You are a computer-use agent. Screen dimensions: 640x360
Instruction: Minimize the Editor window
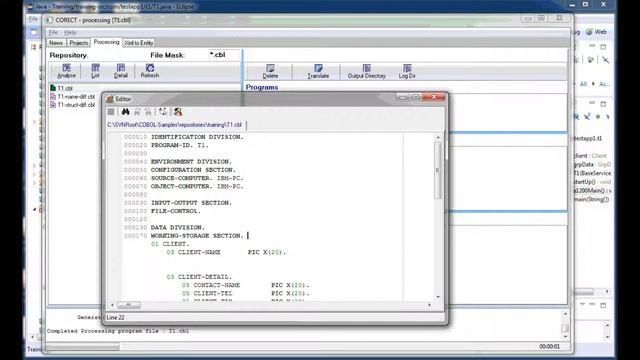(x=403, y=98)
